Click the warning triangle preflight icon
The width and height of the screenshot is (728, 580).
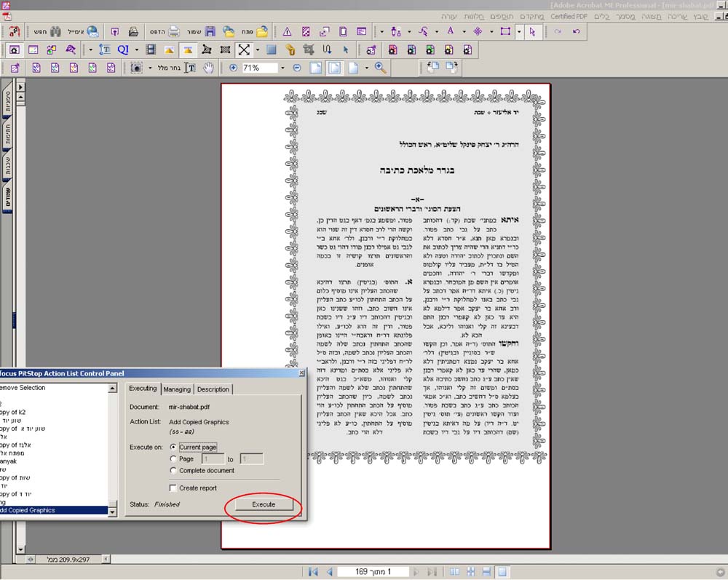(287, 32)
